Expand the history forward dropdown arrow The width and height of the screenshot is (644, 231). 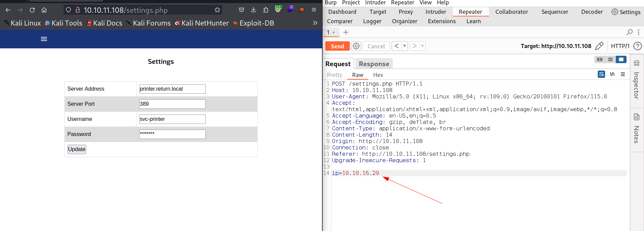point(422,46)
